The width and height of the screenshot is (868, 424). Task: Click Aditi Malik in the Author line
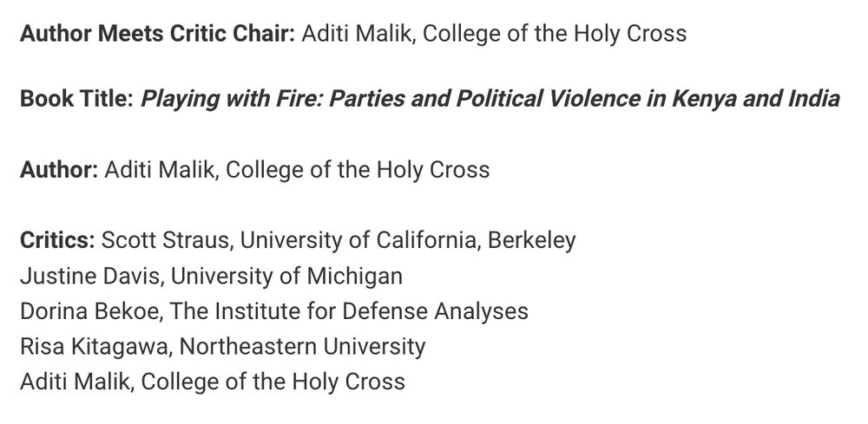[x=161, y=170]
